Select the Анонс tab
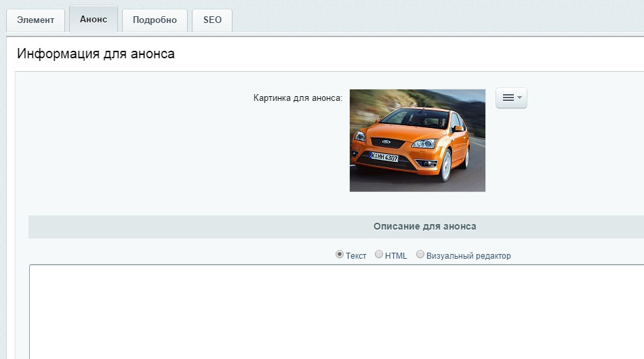644x359 pixels. pos(93,20)
